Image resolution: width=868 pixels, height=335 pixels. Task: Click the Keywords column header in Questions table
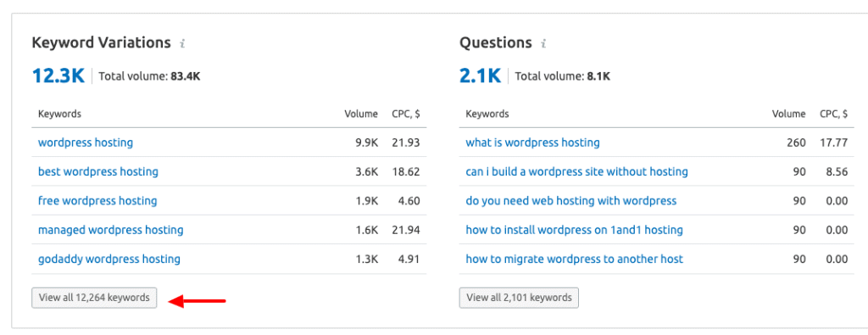tap(487, 114)
